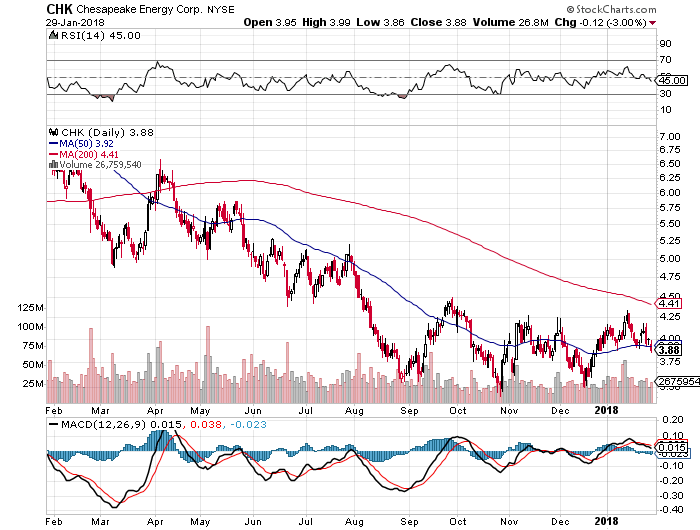Click the RSI 30 oversold level label
Screen dimensions: 700x530
pos(665,93)
